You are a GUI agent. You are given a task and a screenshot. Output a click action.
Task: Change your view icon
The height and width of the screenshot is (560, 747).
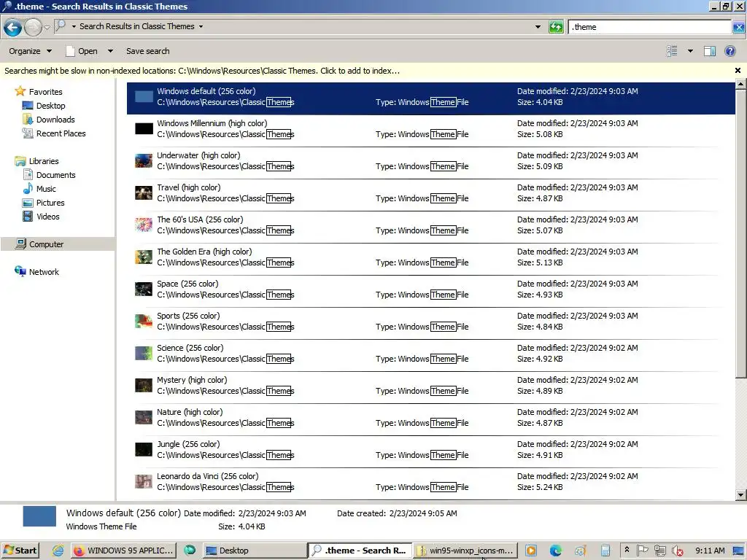672,51
